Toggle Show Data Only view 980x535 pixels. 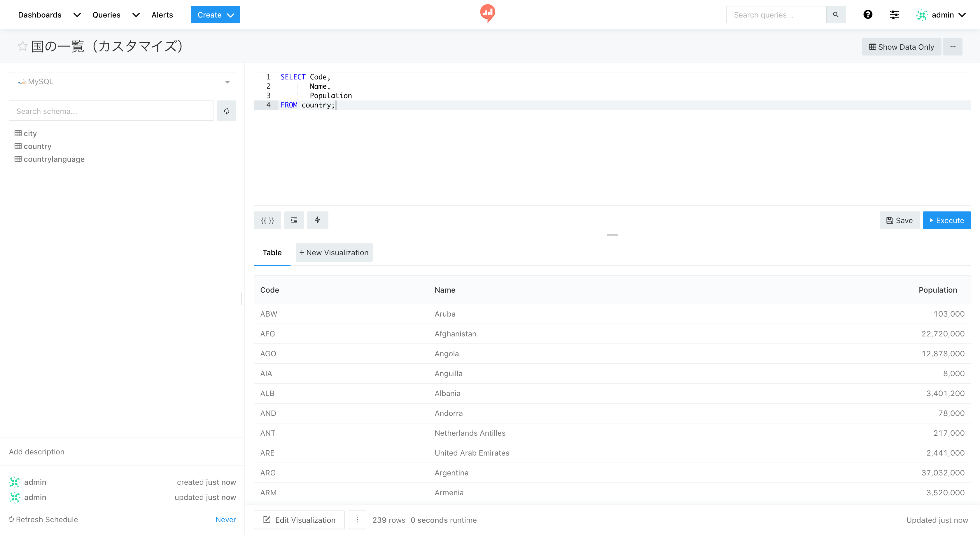[x=901, y=46]
